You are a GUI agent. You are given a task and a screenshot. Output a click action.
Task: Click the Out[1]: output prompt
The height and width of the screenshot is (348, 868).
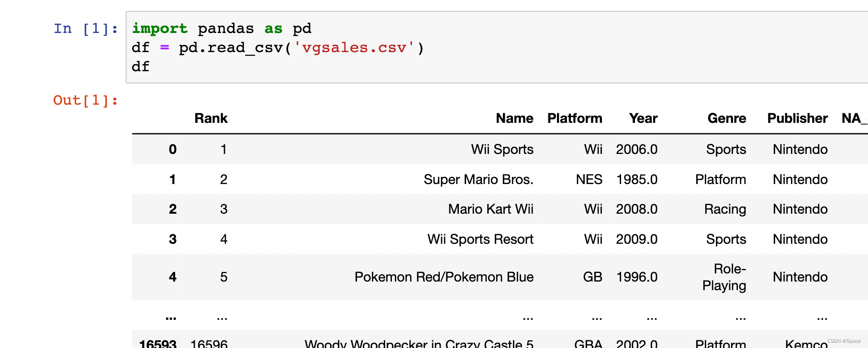[86, 100]
